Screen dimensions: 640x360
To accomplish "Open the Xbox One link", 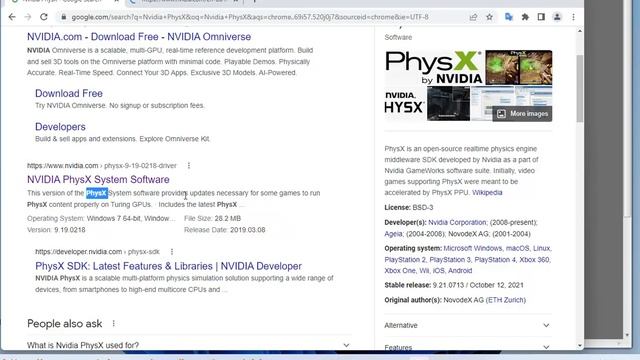I will tap(400, 271).
